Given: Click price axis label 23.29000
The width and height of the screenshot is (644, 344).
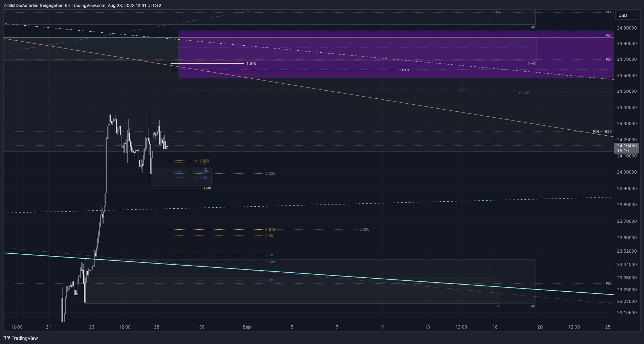Looking at the screenshot, I should tap(626, 290).
